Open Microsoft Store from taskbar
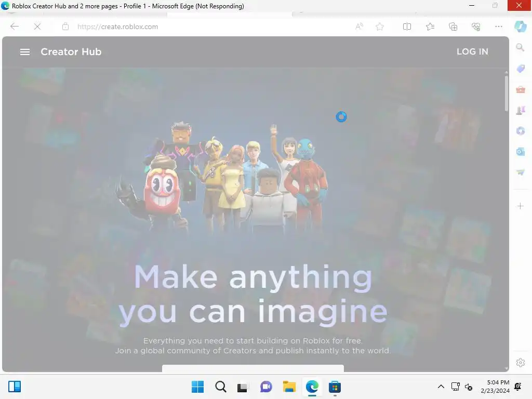 point(335,387)
